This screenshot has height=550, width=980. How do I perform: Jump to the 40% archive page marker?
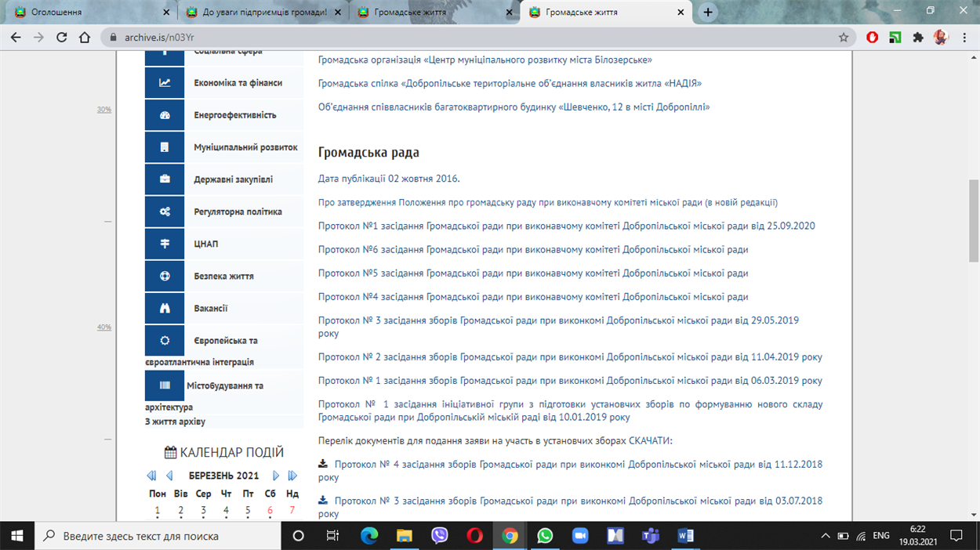click(104, 327)
